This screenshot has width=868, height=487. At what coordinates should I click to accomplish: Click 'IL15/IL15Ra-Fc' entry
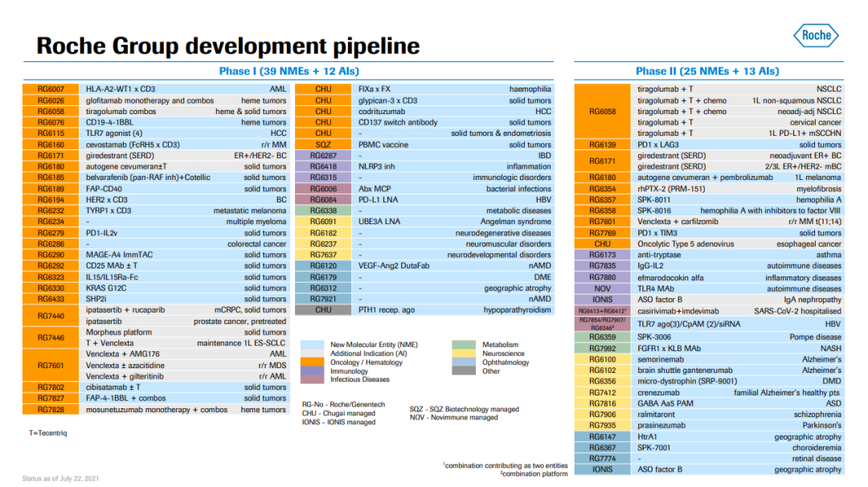pos(112,277)
